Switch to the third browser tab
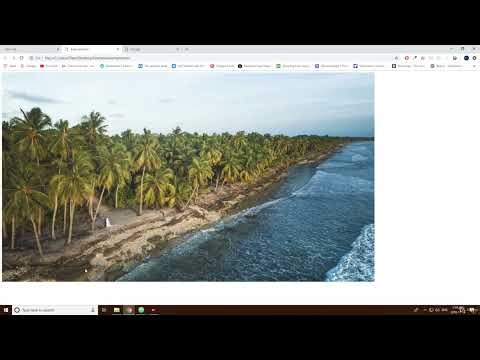 (x=152, y=49)
